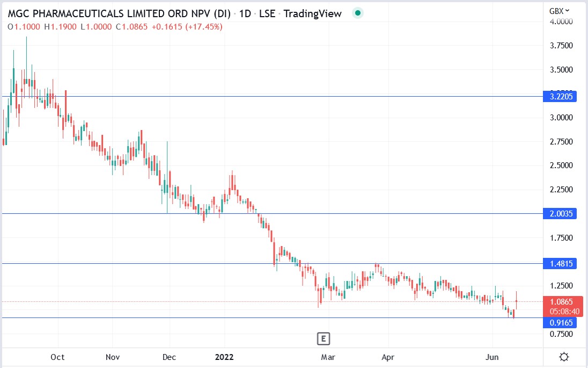Click the MGC PHARMACEUTICALS symbol title

tap(119, 14)
